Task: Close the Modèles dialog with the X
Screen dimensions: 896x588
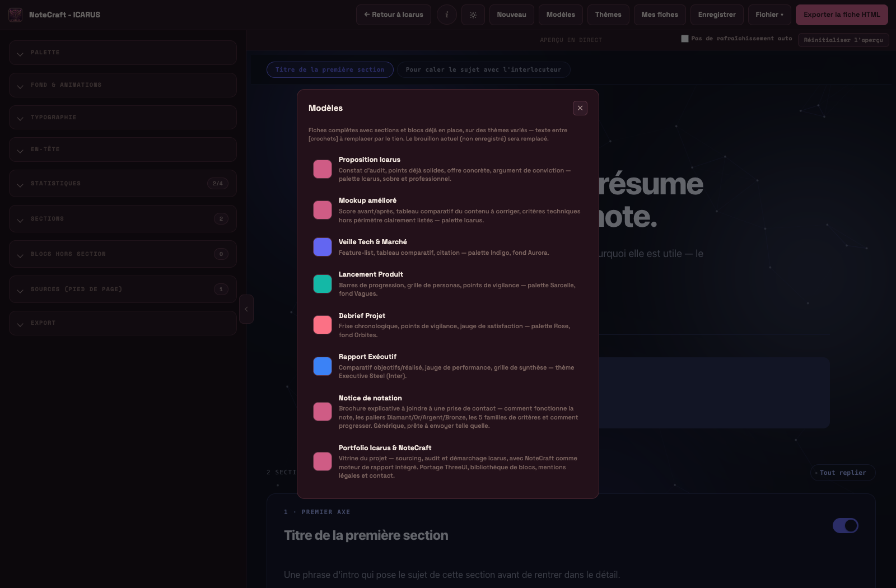Action: click(580, 108)
